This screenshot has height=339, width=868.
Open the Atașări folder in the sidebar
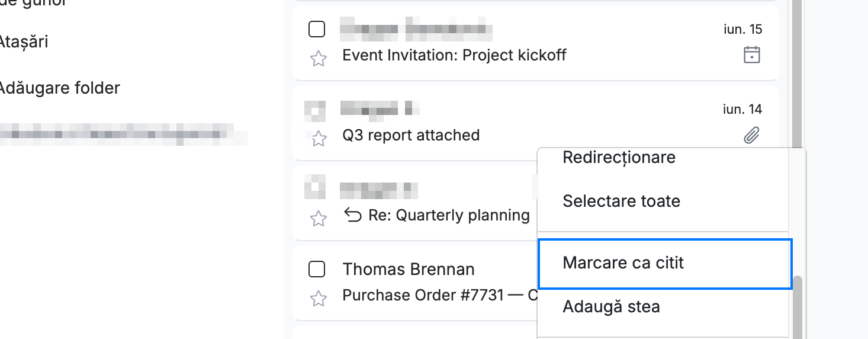[24, 42]
